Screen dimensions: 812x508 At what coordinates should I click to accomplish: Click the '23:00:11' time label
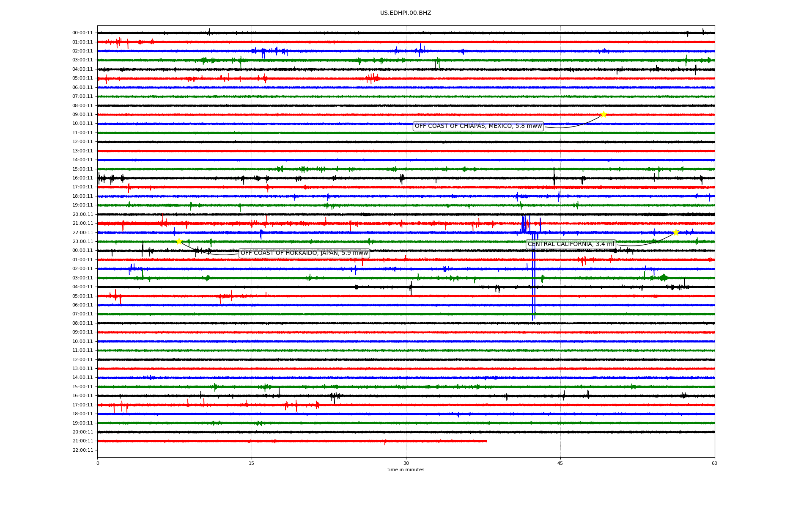click(x=82, y=242)
